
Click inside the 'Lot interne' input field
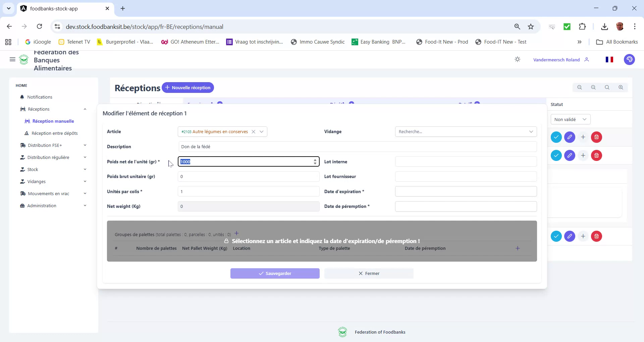click(x=466, y=161)
